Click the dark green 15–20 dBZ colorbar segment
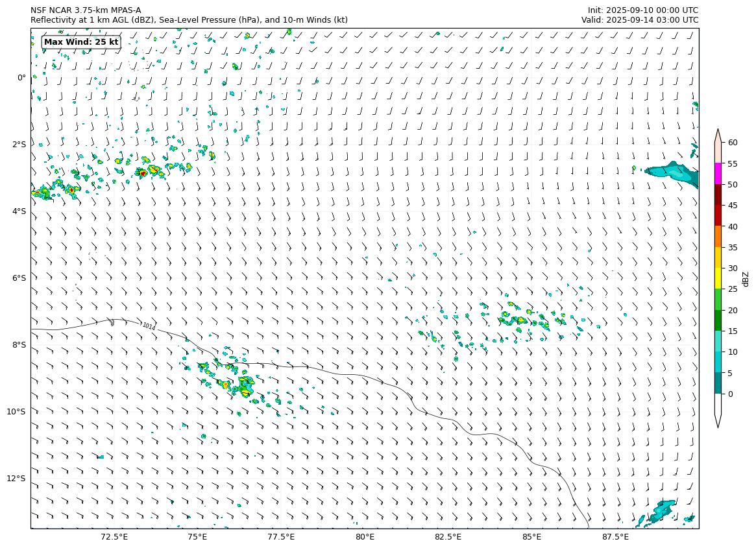The width and height of the screenshot is (756, 548). (718, 320)
